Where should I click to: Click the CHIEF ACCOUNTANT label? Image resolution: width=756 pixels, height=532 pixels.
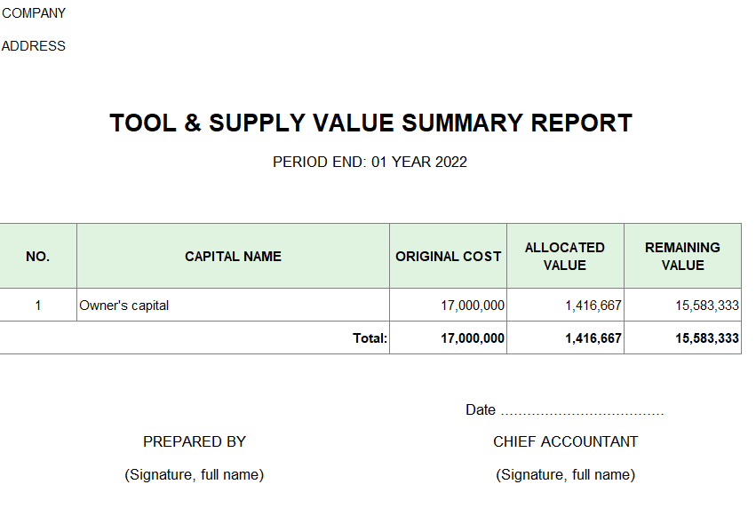pos(566,441)
